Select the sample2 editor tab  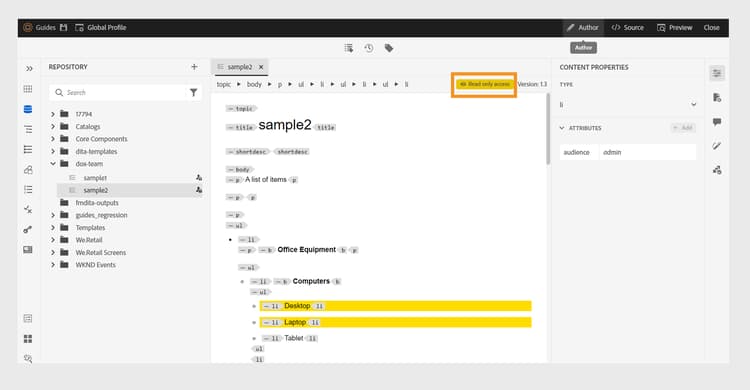tap(240, 67)
